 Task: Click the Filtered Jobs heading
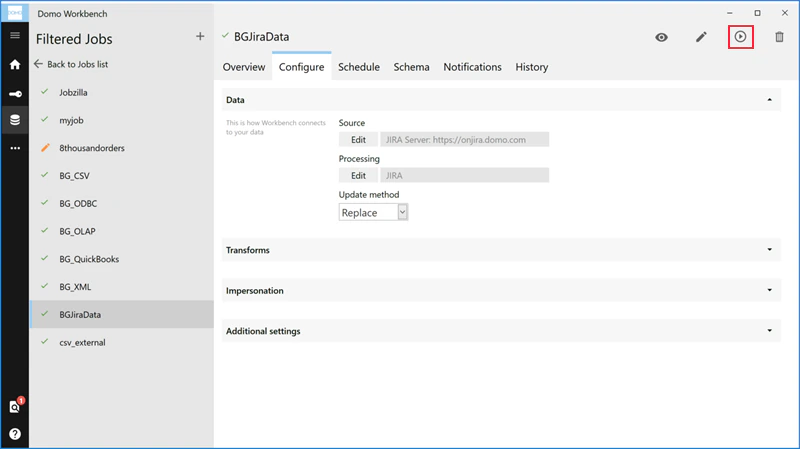tap(74, 39)
